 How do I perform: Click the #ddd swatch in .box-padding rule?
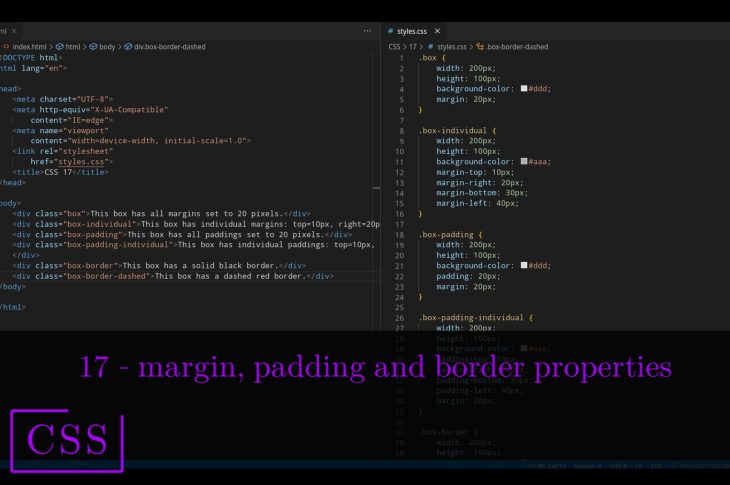click(x=524, y=266)
